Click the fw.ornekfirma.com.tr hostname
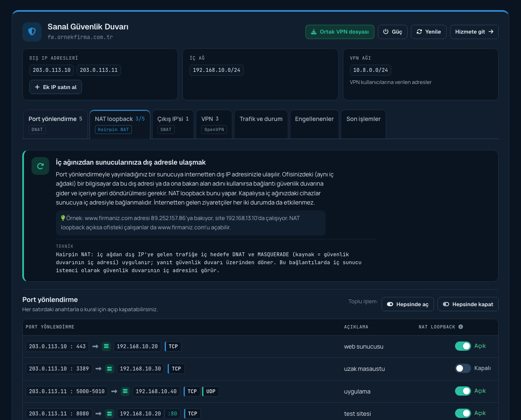This screenshot has width=521, height=420. (x=80, y=37)
